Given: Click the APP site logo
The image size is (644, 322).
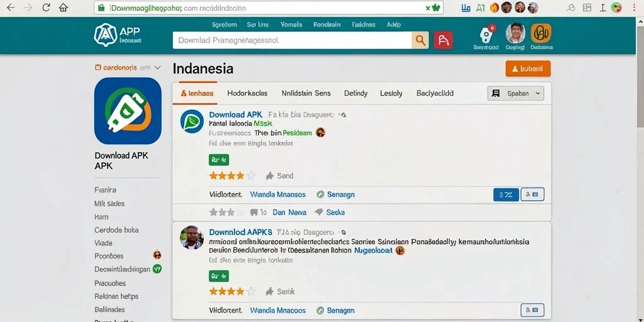Looking at the screenshot, I should click(118, 35).
